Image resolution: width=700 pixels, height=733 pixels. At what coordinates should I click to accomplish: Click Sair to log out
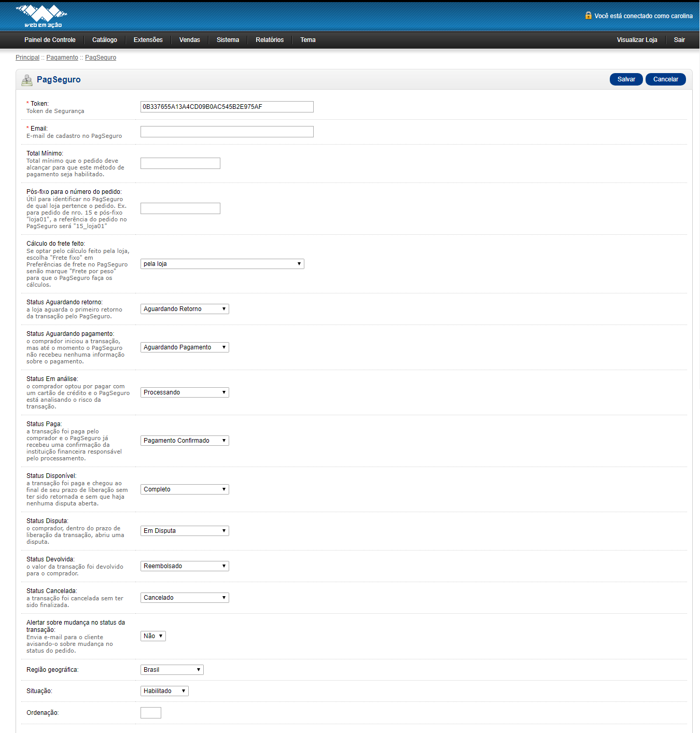coord(679,40)
